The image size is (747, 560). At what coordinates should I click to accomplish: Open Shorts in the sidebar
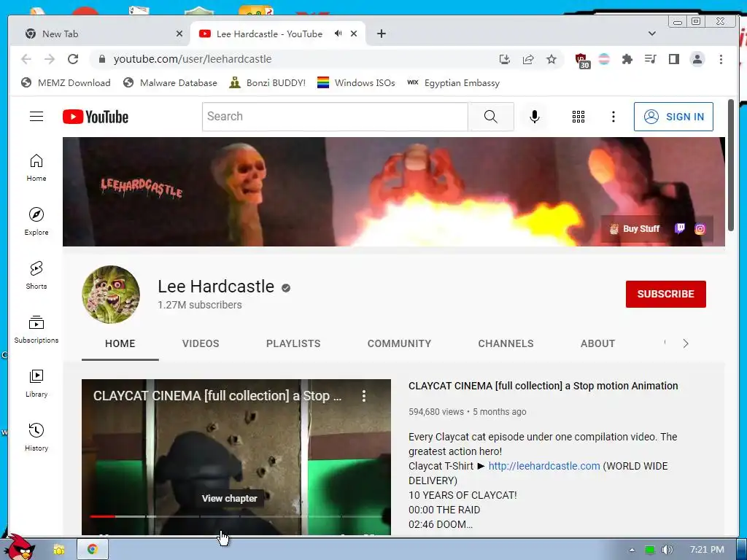[x=36, y=275]
